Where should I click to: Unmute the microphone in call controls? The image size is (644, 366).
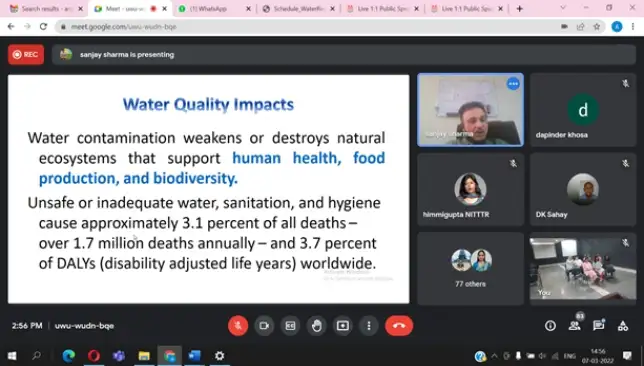pyautogui.click(x=238, y=326)
